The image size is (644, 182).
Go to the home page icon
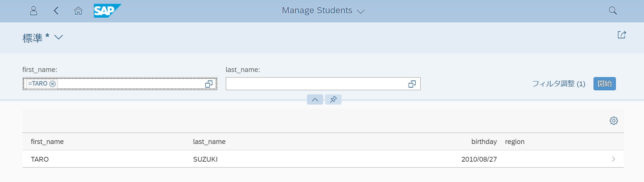click(x=78, y=11)
